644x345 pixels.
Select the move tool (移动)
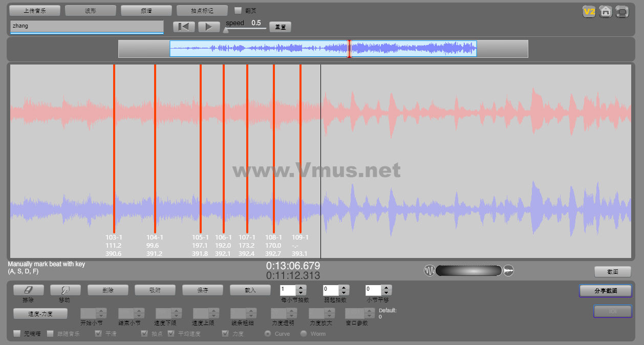[x=65, y=290]
